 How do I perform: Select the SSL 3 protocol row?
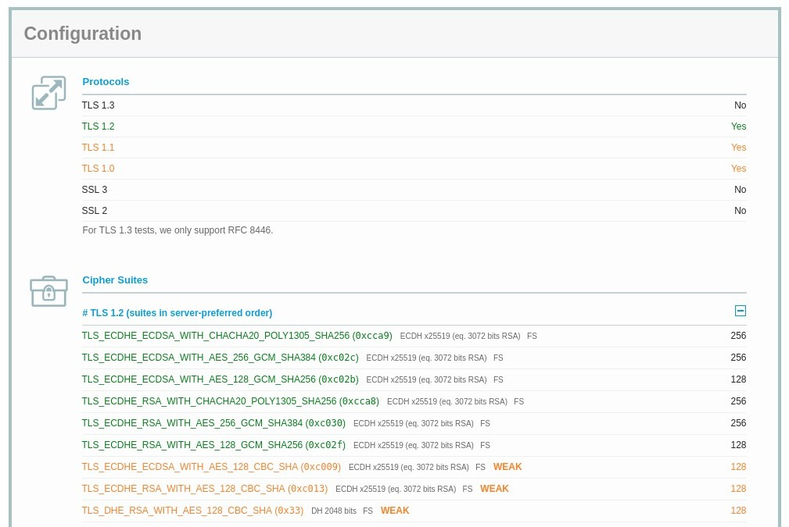414,190
